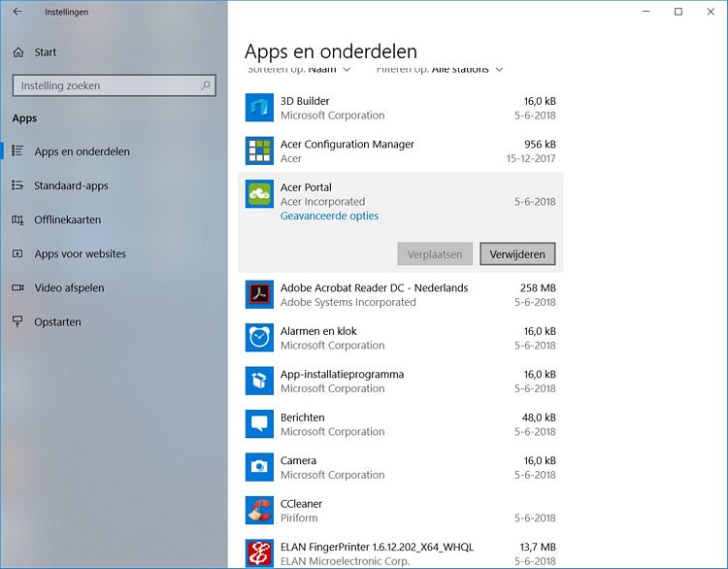Click the Alarmen en klok icon

(259, 338)
